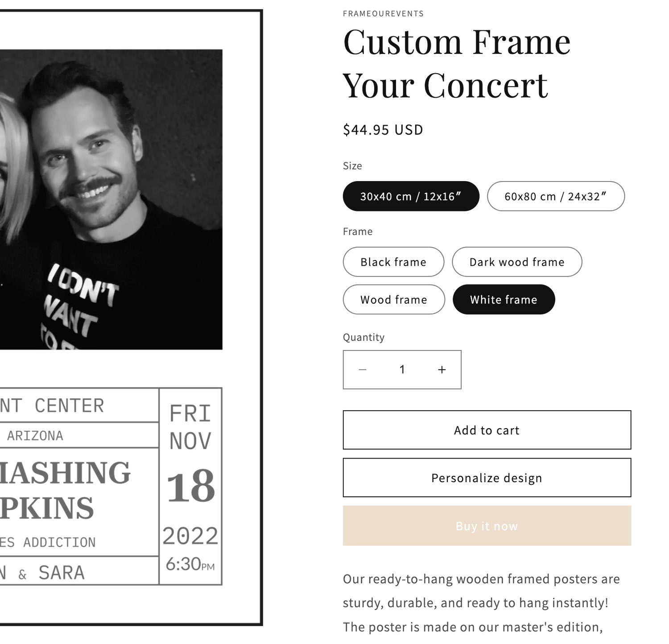Select the White frame option
The height and width of the screenshot is (644, 669).
(504, 300)
